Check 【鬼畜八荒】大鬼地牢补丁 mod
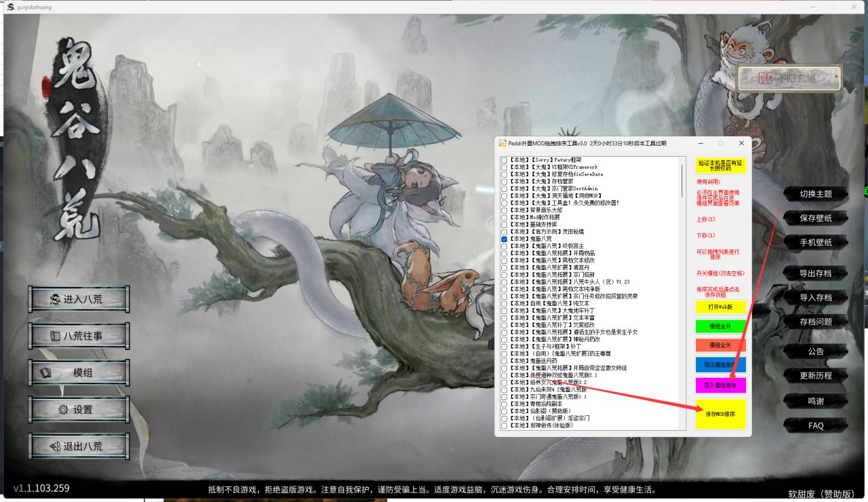 (x=505, y=311)
